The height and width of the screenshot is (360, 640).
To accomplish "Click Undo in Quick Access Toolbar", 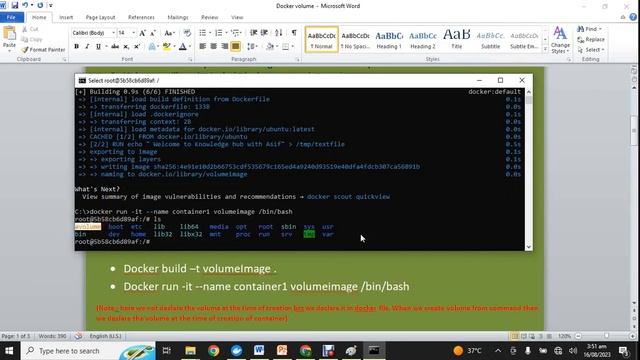I will [25, 5].
